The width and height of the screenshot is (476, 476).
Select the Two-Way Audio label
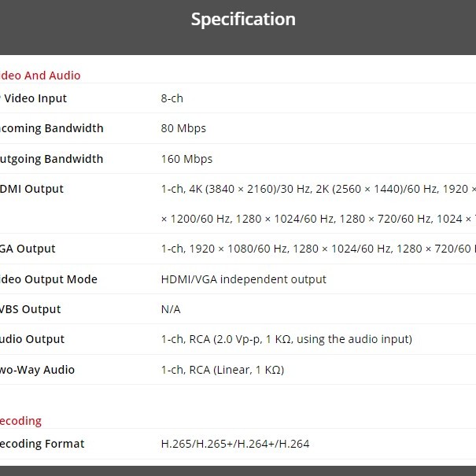[38, 370]
